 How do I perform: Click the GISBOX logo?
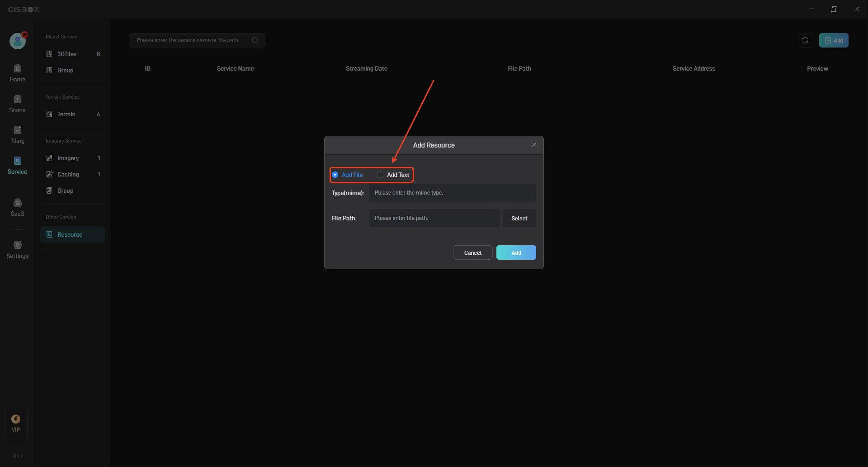(x=24, y=9)
